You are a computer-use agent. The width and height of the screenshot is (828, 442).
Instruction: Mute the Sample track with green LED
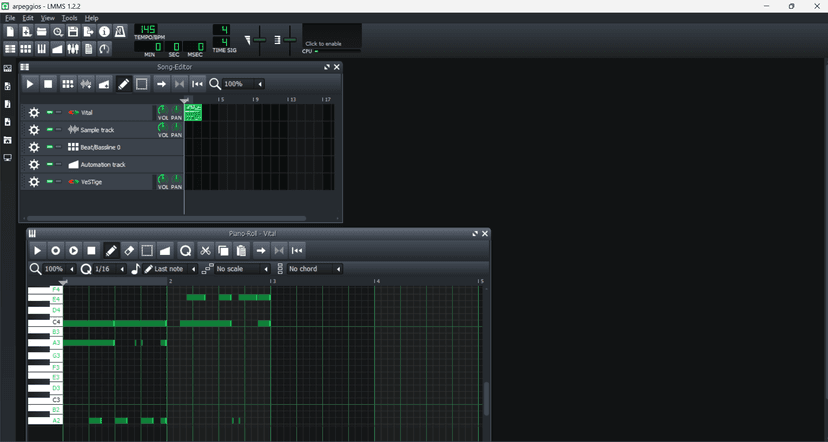tap(50, 130)
